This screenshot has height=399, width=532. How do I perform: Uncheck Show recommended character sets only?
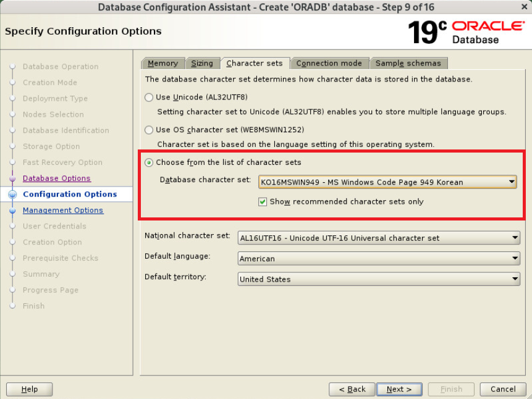click(262, 202)
